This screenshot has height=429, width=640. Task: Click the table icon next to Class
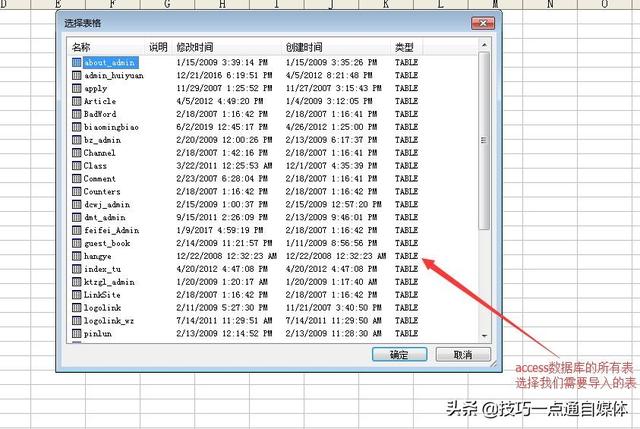(76, 165)
